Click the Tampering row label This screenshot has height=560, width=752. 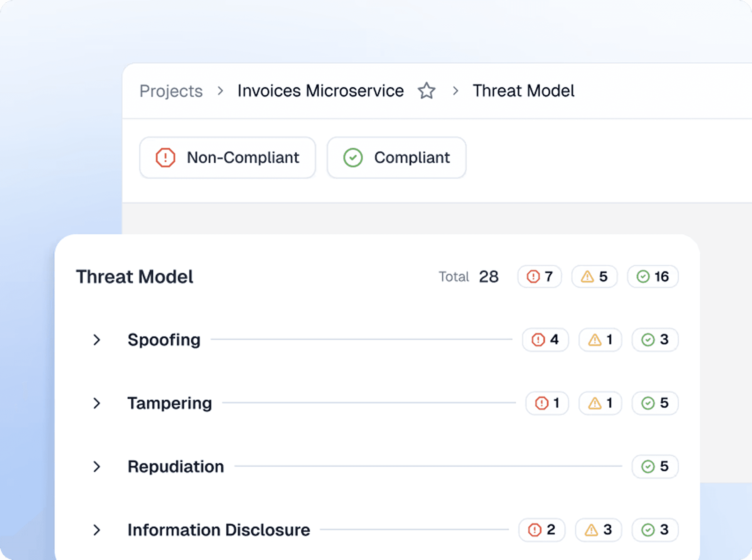[x=170, y=403]
